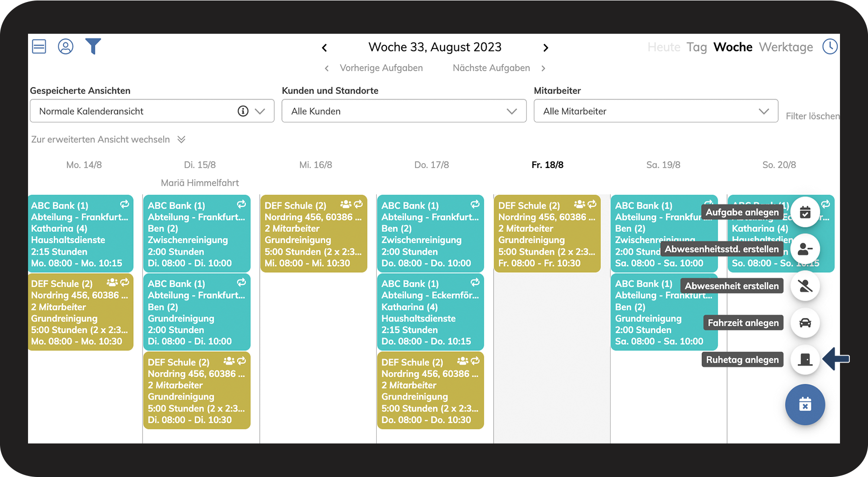
Task: Open the user profile icon
Action: [x=65, y=47]
